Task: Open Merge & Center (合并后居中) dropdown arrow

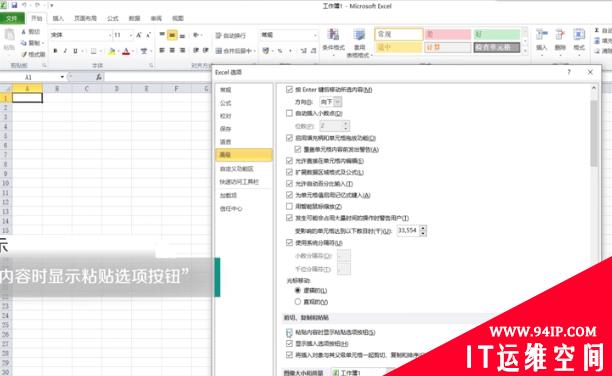Action: point(254,51)
